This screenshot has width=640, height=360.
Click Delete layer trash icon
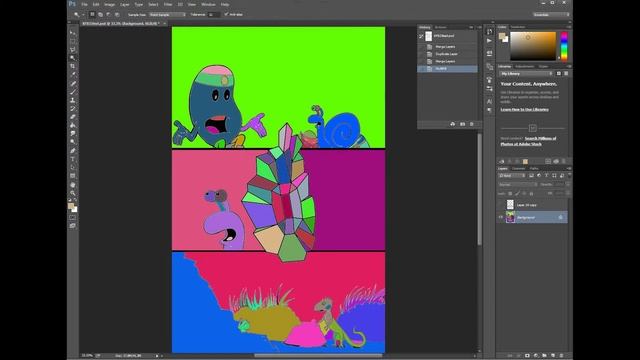click(x=562, y=356)
